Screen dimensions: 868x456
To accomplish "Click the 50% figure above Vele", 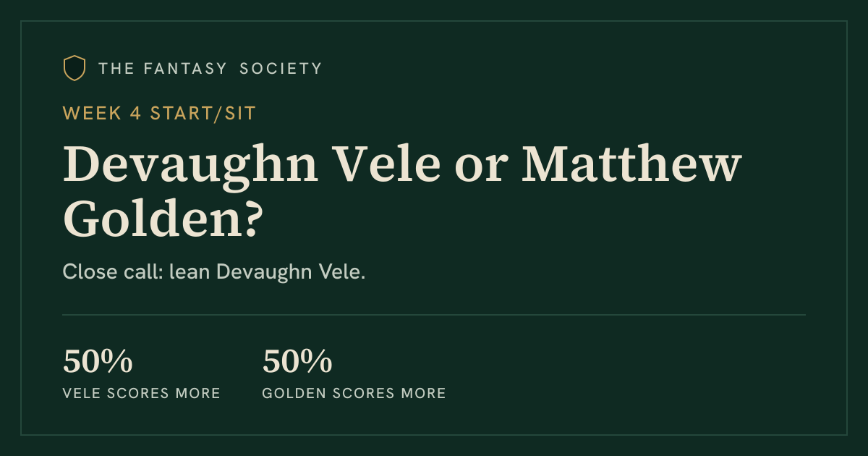I will [x=98, y=362].
